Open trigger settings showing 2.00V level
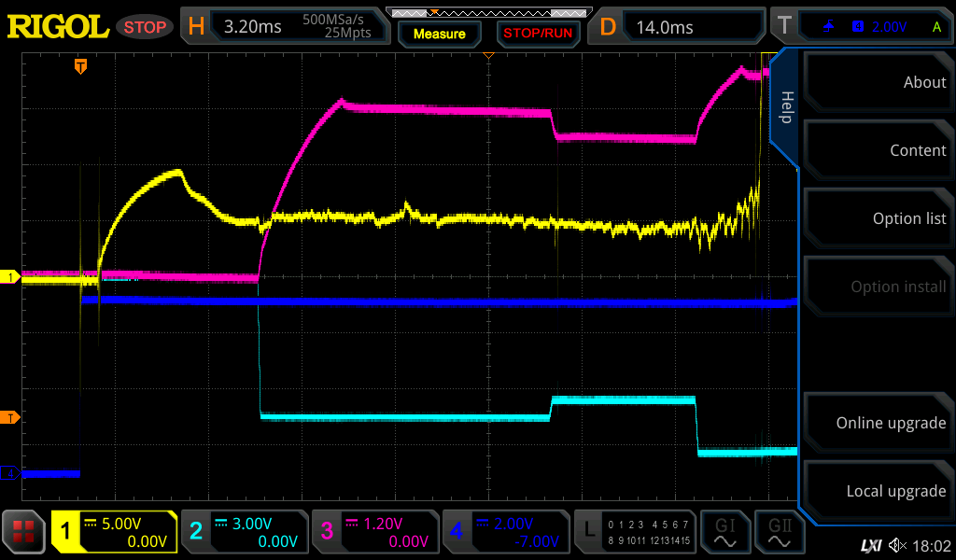Viewport: 956px width, 560px height. (x=876, y=27)
